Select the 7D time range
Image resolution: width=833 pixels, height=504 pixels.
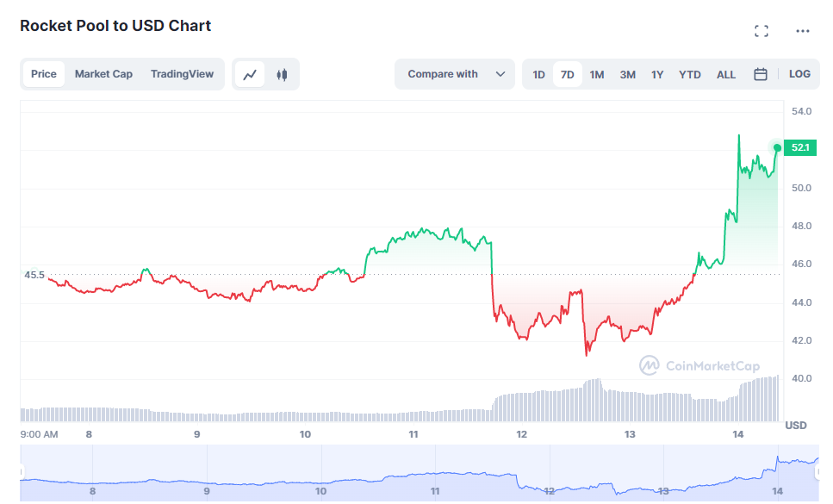click(567, 74)
